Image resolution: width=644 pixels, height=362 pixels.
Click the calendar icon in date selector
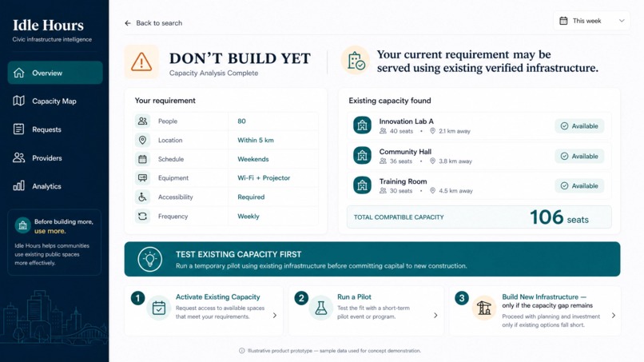(x=563, y=21)
